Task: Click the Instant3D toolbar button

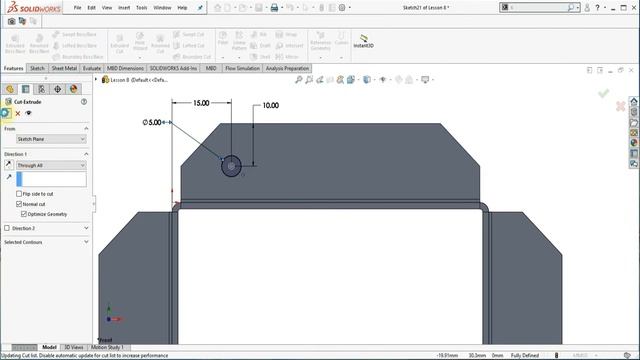Action: point(363,41)
